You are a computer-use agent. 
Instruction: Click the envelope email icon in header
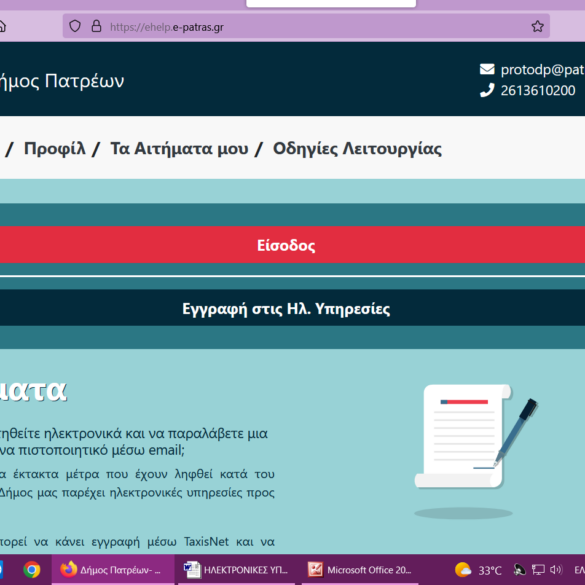pyautogui.click(x=487, y=69)
